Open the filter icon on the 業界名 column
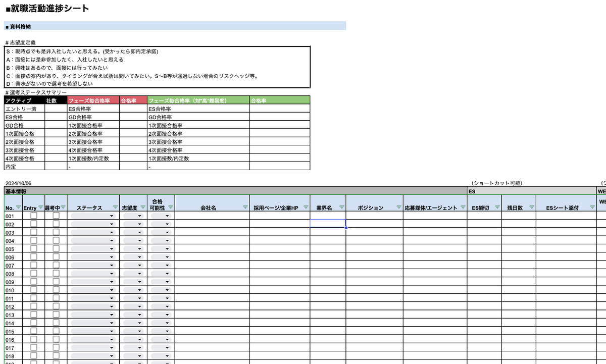606x364 pixels. [342, 207]
